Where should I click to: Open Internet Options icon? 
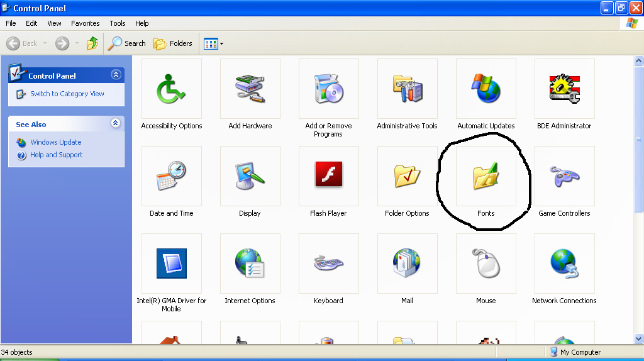(x=250, y=264)
